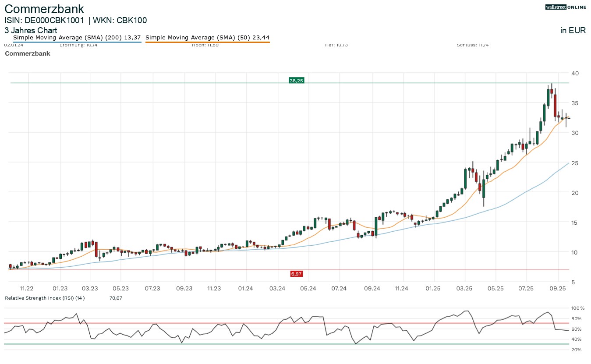Click the 60 % RSI axis label
This screenshot has height=364, width=591.
[x=577, y=329]
